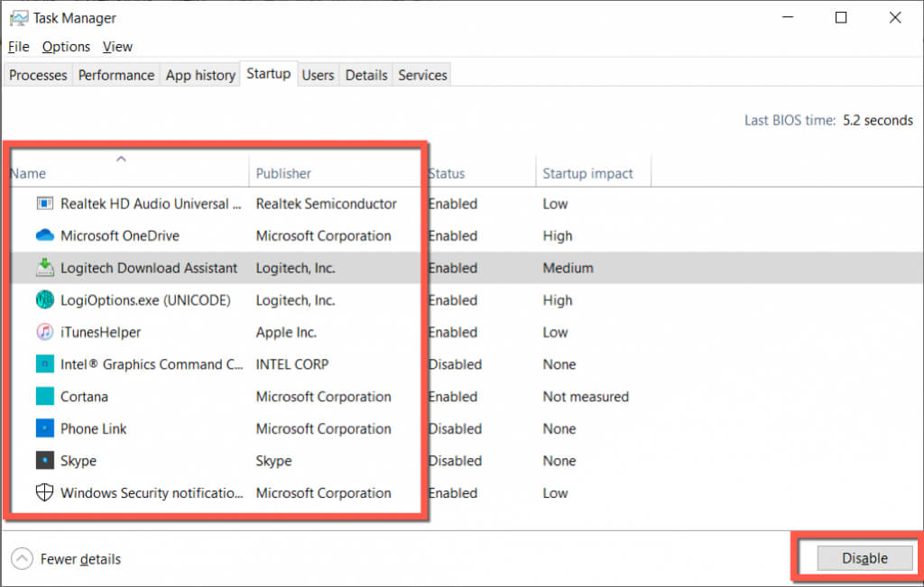924x587 pixels.
Task: Select the Phone Link startup entry
Action: [x=93, y=429]
